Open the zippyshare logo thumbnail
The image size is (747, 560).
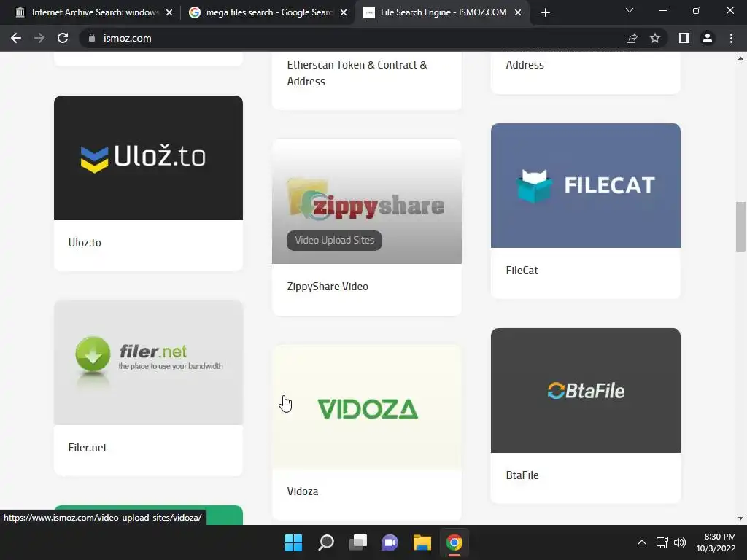coord(366,201)
